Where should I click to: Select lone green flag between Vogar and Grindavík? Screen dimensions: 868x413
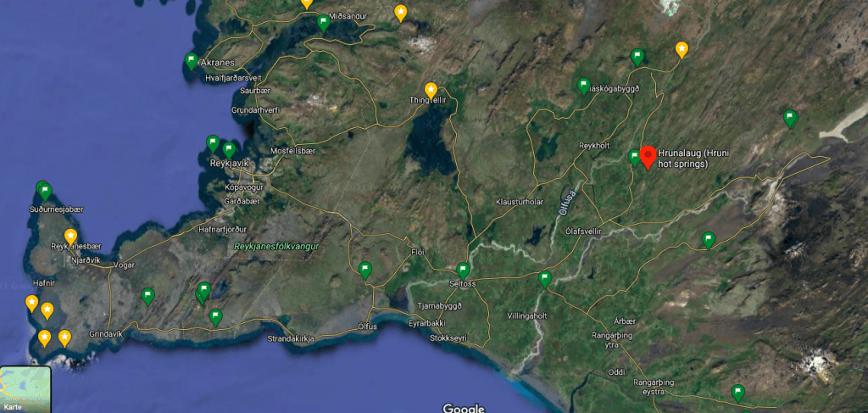pos(147,296)
